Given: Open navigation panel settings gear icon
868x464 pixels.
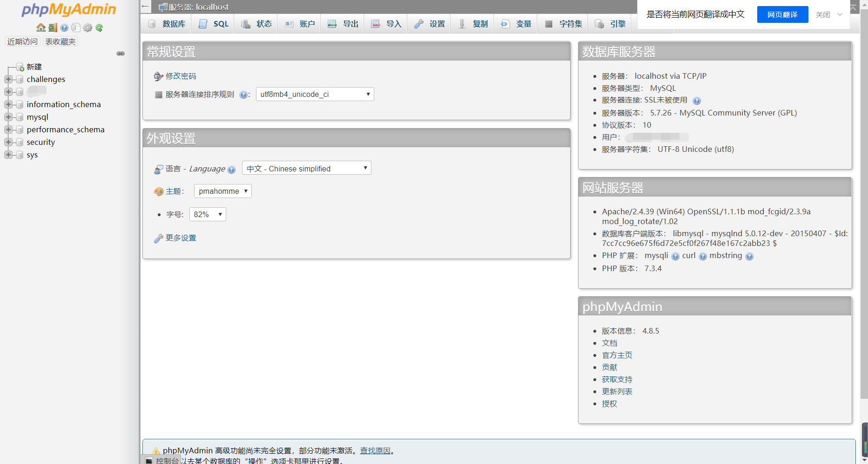Looking at the screenshot, I should 87,28.
